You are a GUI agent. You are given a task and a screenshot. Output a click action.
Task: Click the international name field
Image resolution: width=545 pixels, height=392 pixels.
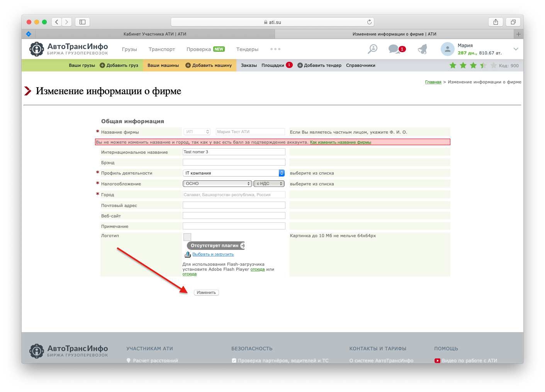click(234, 152)
